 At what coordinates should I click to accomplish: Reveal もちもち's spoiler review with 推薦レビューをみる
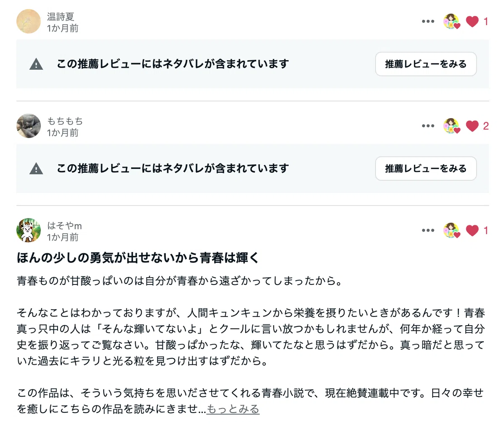pyautogui.click(x=426, y=169)
